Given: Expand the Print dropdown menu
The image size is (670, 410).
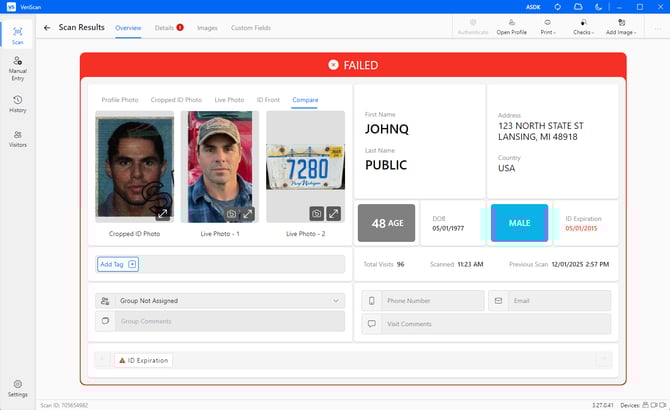Looking at the screenshot, I should pos(547,27).
